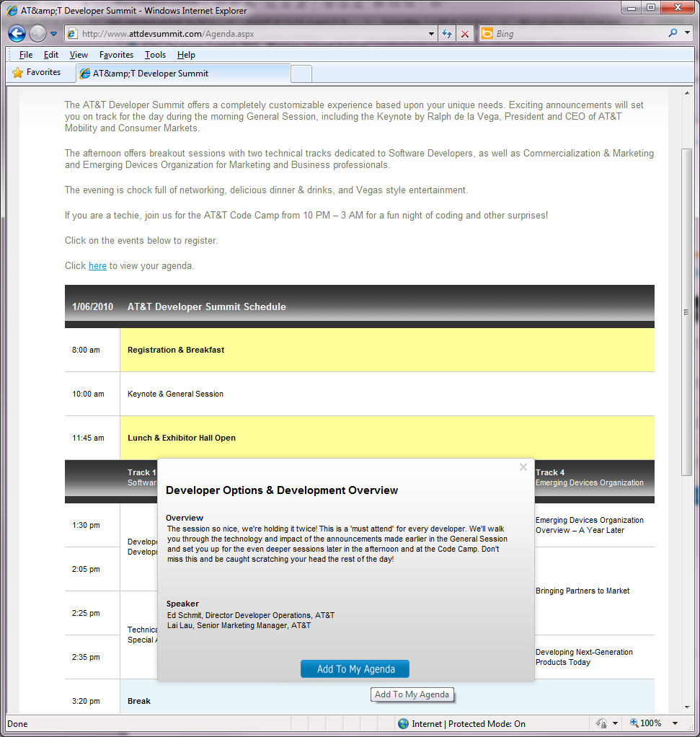Click Developing Next-Generation Products Today session
This screenshot has height=737, width=700.
coord(584,657)
